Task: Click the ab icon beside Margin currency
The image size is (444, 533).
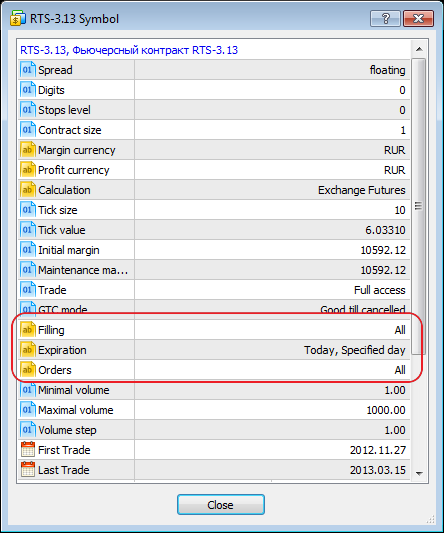Action: 28,150
